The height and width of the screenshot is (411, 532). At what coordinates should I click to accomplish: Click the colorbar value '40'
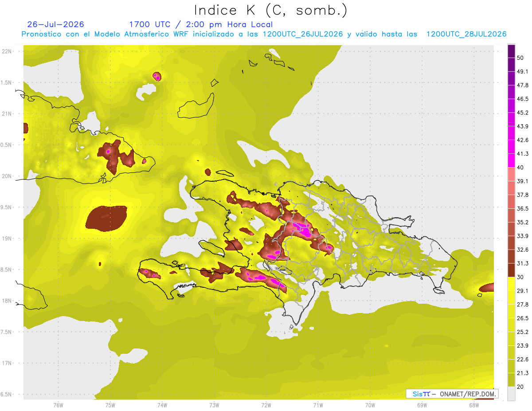[521, 168]
